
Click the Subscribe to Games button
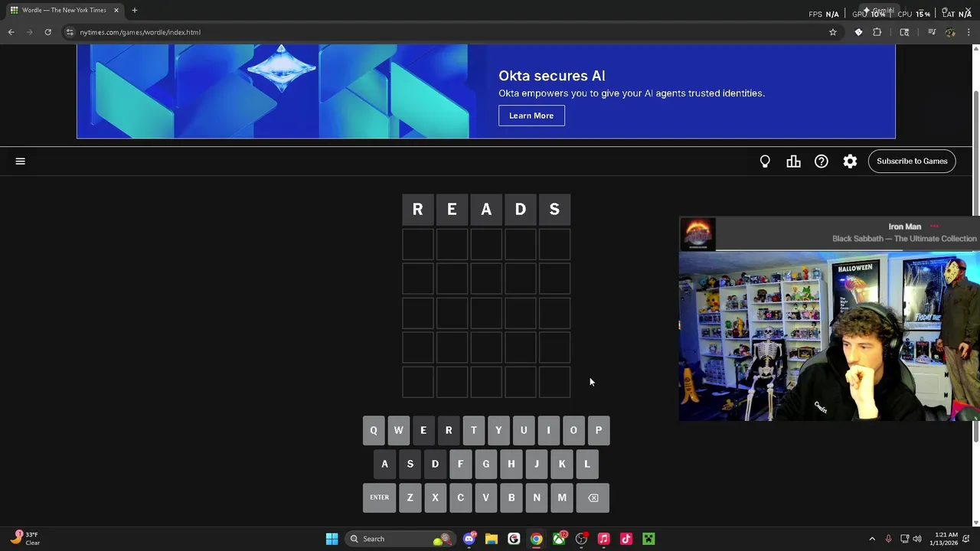912,161
